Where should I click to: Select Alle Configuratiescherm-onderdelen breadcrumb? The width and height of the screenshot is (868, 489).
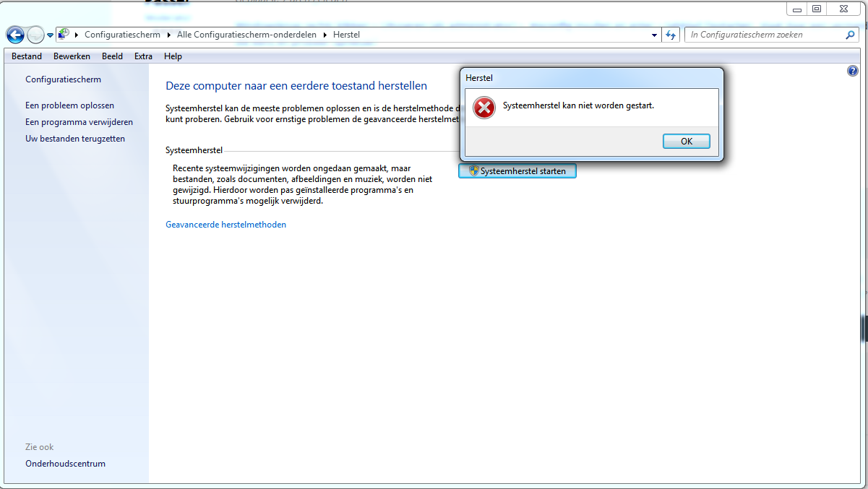[246, 35]
